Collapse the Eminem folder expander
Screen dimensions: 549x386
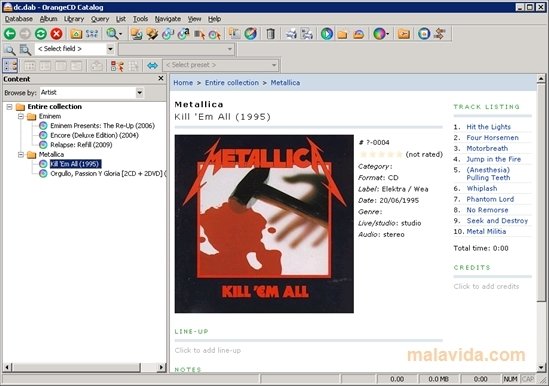coord(21,116)
